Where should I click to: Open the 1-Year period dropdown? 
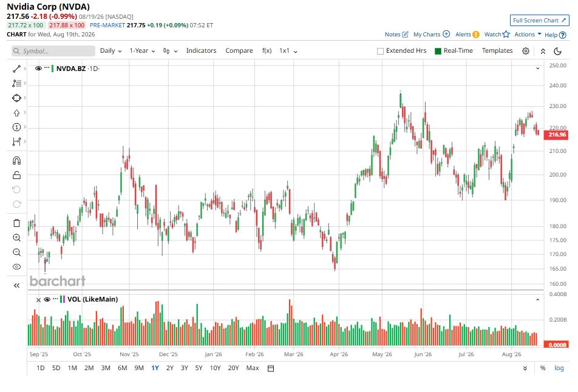pos(142,51)
